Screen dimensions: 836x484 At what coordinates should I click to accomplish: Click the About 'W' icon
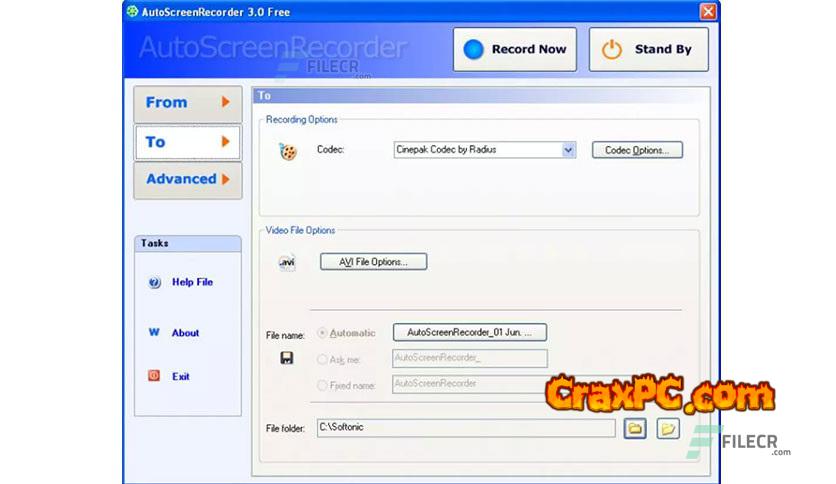[155, 333]
